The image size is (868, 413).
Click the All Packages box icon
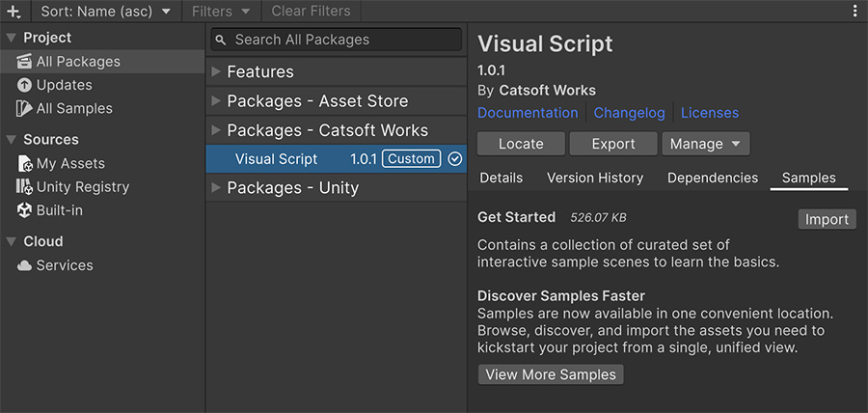(24, 62)
